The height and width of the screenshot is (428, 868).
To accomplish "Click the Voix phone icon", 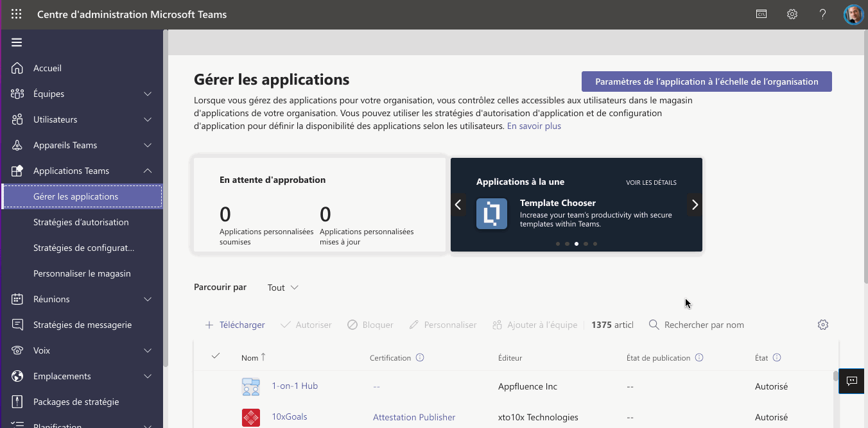I will (x=17, y=350).
